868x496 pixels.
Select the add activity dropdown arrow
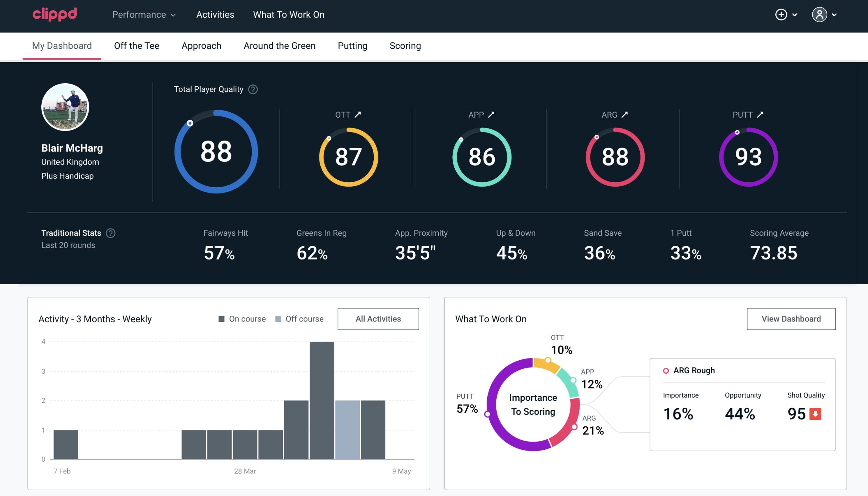796,15
